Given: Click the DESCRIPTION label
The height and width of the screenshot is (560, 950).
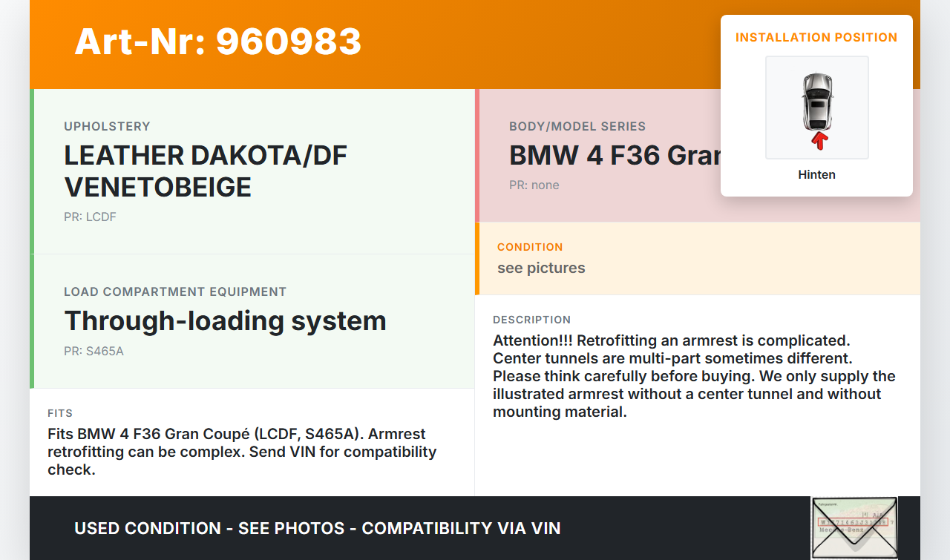Looking at the screenshot, I should pyautogui.click(x=531, y=320).
